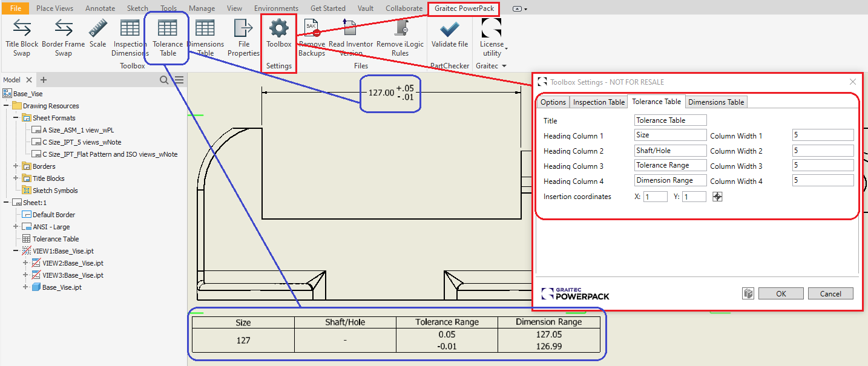Run Remove Backups tool
The width and height of the screenshot is (868, 366).
[312, 37]
